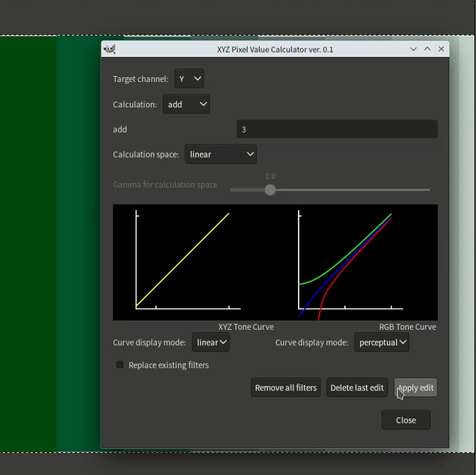Click the 'Target channel:' label
This screenshot has width=476, height=475.
(141, 79)
